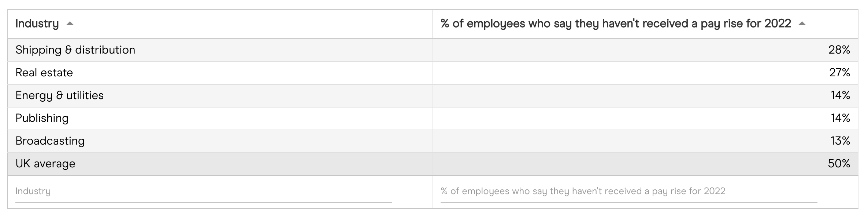
Task: Select the Broadcasting row
Action: (50, 141)
